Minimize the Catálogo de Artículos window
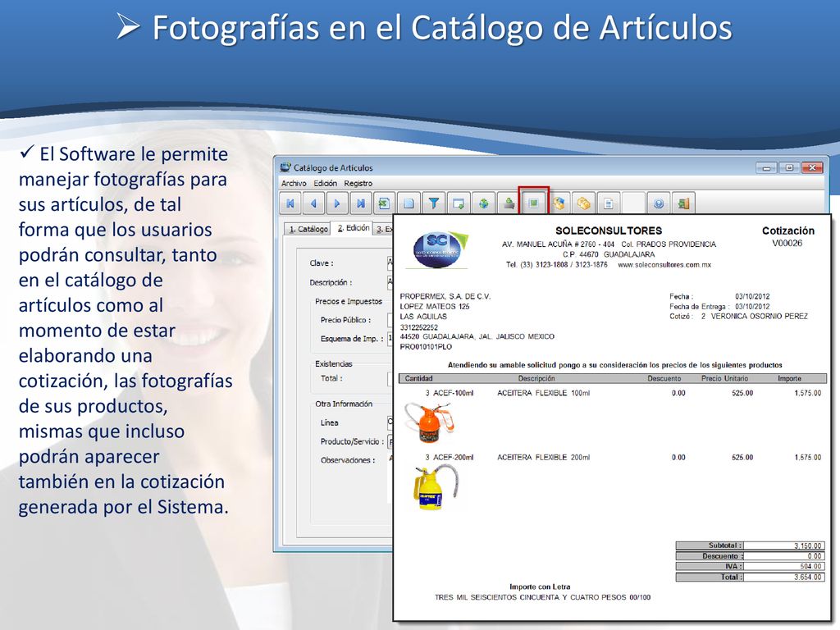This screenshot has height=630, width=840. (x=766, y=167)
